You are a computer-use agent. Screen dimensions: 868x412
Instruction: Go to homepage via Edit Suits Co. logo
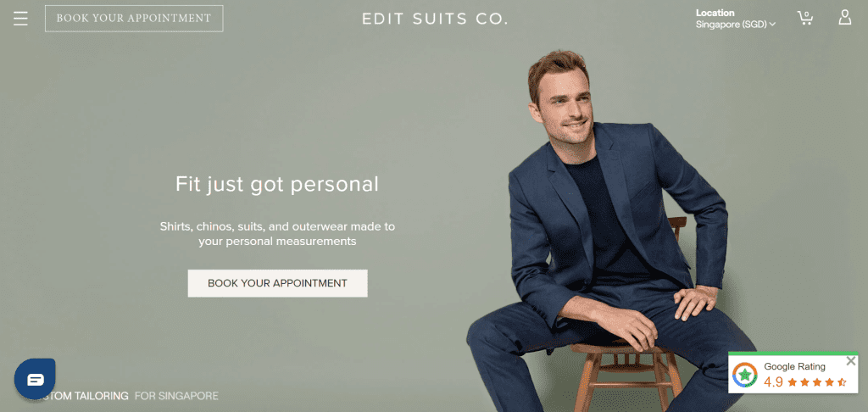pos(435,19)
